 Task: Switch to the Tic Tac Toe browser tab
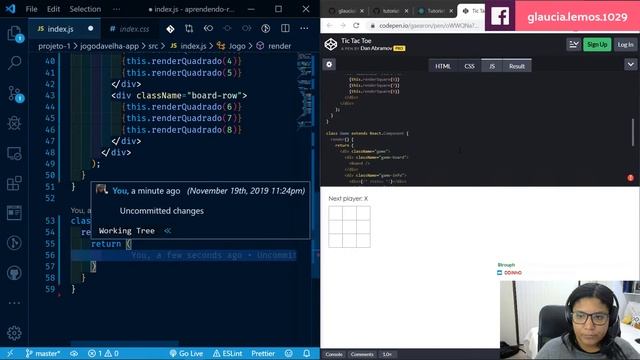click(472, 11)
